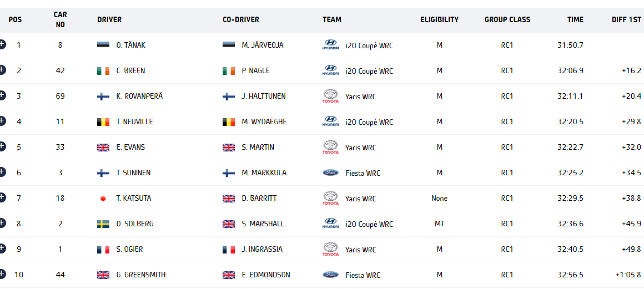Click the DIFF 1ST column header
The image size is (644, 289).
[x=626, y=19]
